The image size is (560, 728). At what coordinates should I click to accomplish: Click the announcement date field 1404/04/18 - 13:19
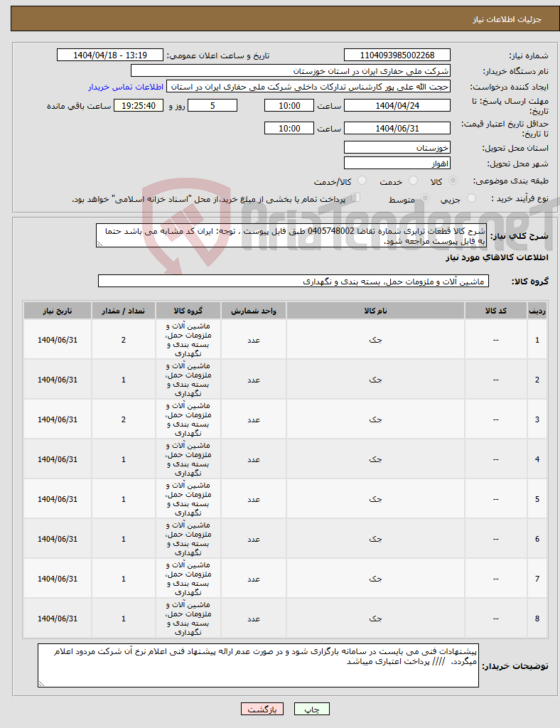click(x=110, y=55)
